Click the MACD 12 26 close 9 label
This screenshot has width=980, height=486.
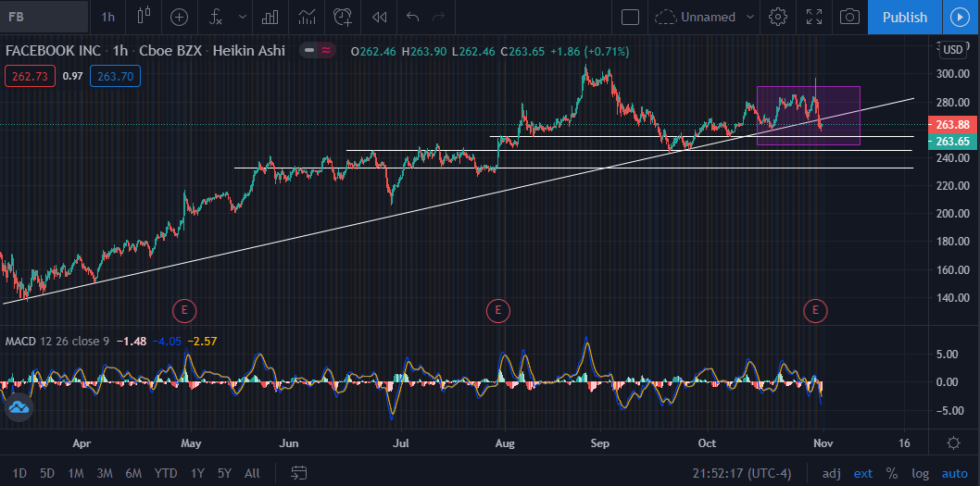tap(57, 341)
